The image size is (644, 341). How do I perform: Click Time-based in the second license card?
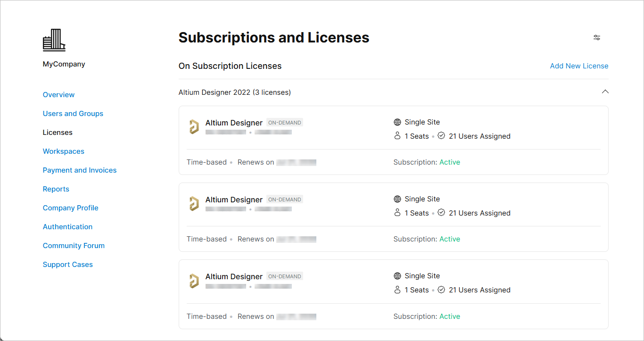pos(206,239)
